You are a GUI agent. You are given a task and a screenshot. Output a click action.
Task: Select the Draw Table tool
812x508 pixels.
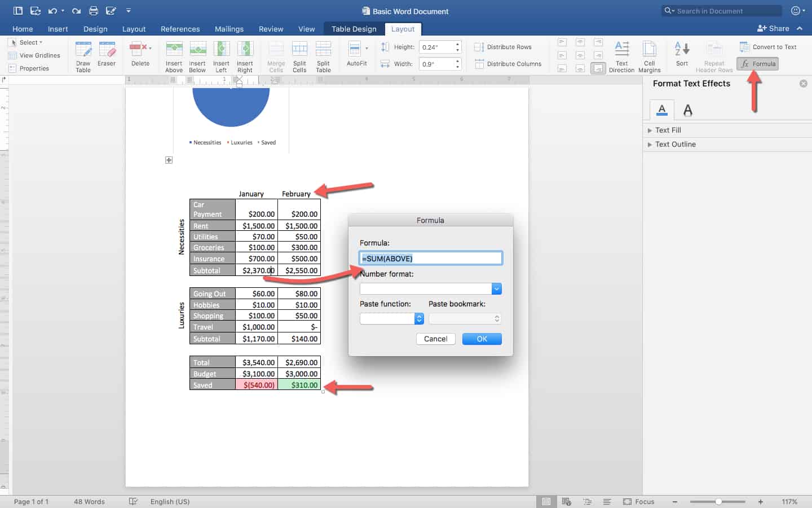click(x=83, y=56)
